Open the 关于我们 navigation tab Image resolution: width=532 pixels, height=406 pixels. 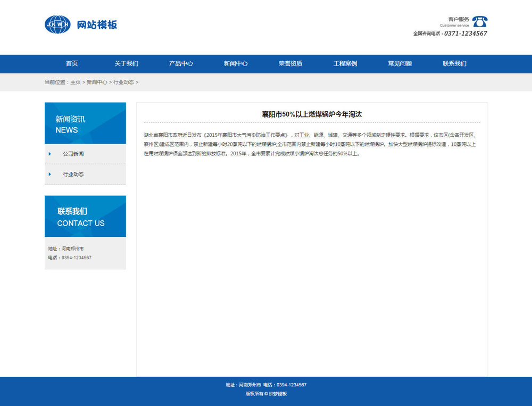[126, 63]
